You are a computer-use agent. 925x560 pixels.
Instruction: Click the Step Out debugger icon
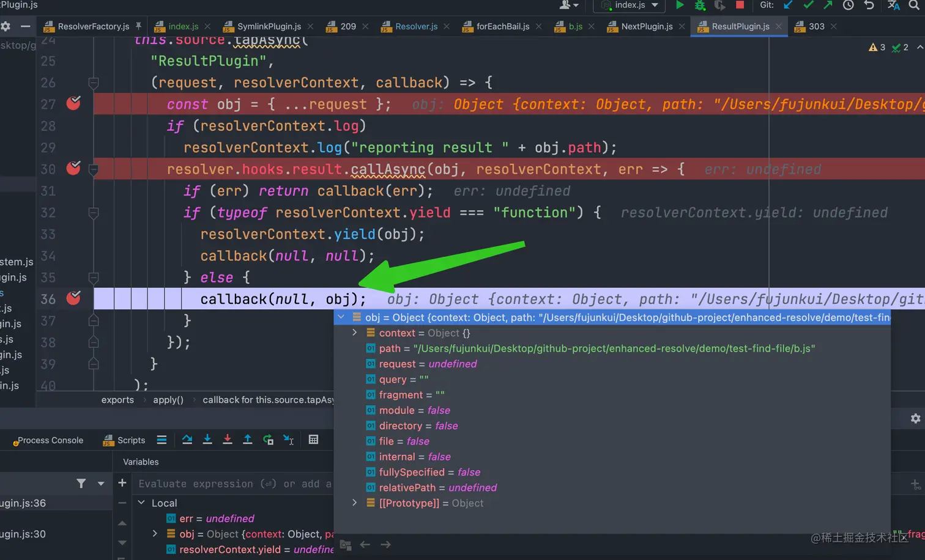248,440
